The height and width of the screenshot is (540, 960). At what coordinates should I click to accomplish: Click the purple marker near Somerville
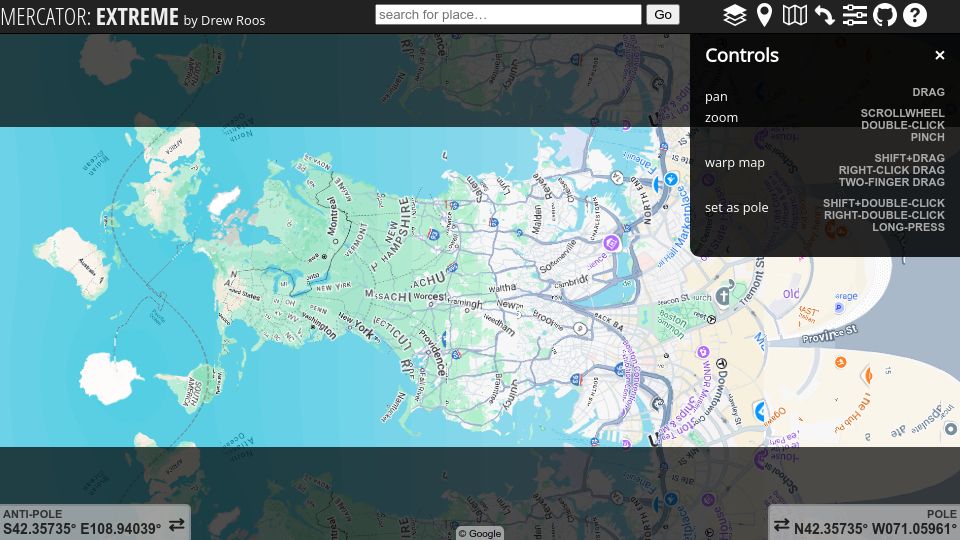point(610,243)
